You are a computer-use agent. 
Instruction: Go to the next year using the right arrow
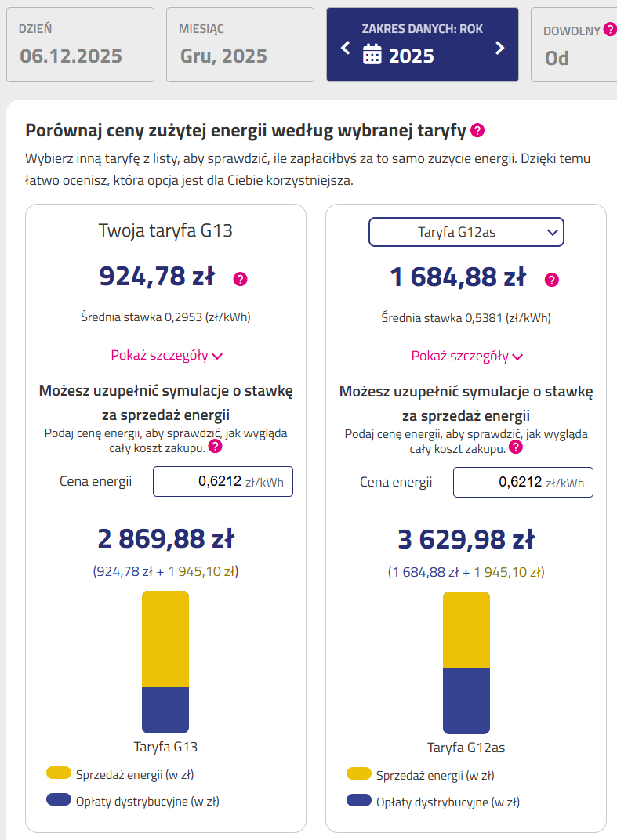tap(499, 48)
